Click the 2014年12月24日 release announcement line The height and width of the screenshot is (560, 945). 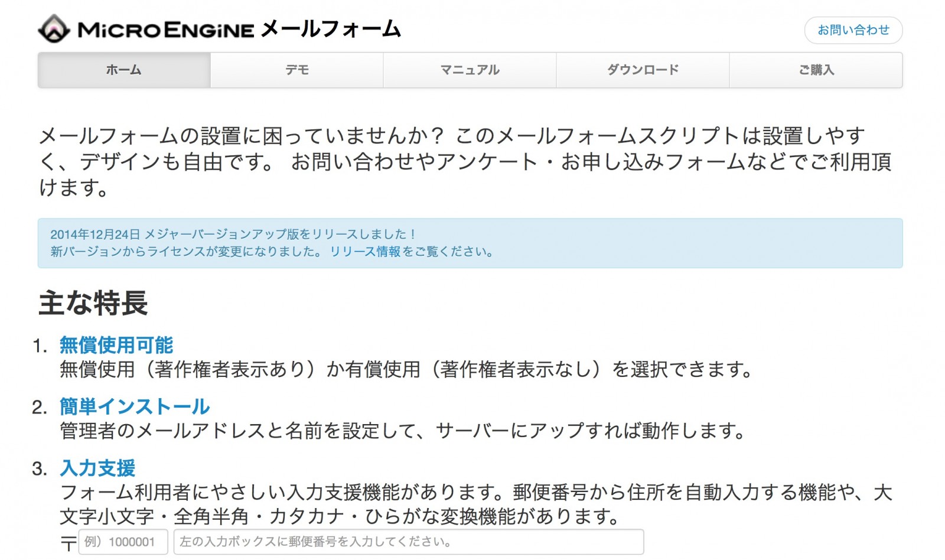tap(233, 234)
